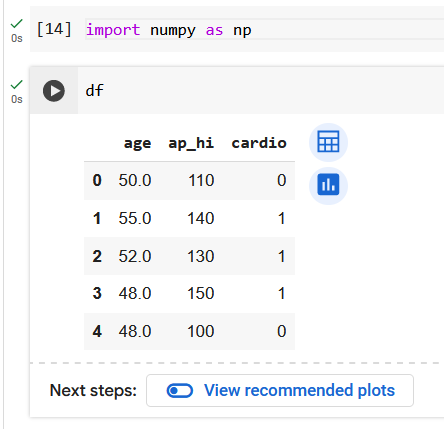444x429 pixels.
Task: Click green checkmark beside df cell
Action: click(x=16, y=85)
